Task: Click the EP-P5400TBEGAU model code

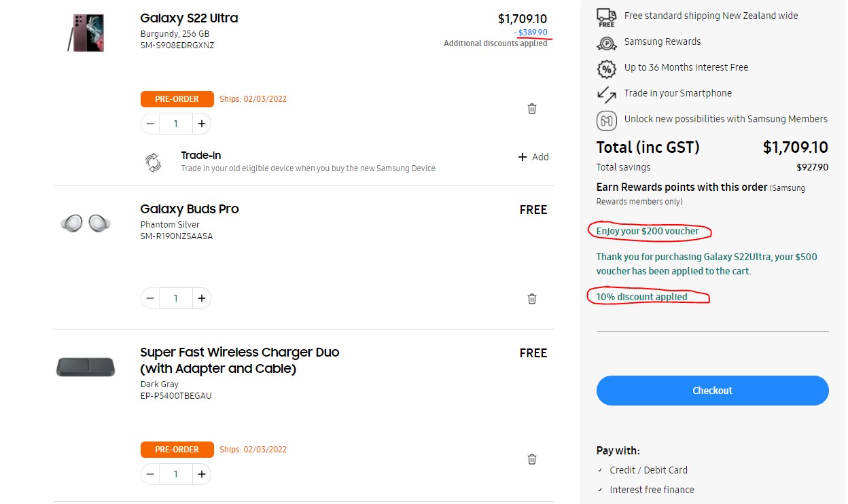Action: pos(176,396)
